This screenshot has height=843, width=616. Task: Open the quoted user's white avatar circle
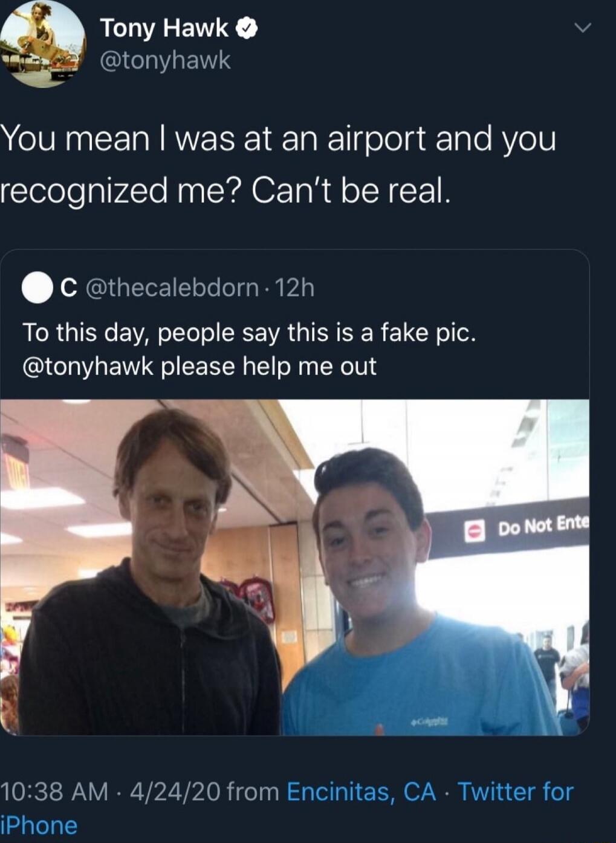pos(37,288)
